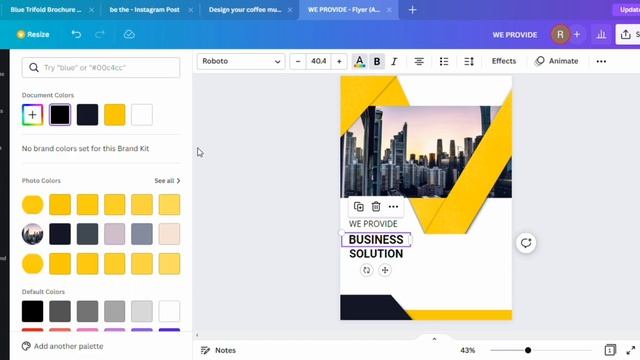Open the Notes panel
This screenshot has width=640, height=360.
(x=218, y=350)
